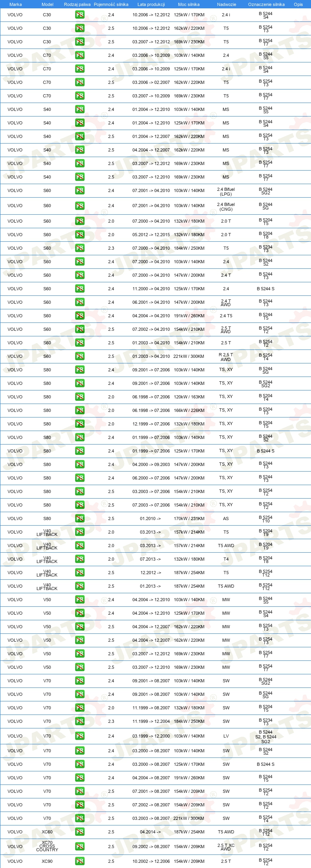This screenshot has height=868, width=311.
Task: Click the LV body cell in the V70 row
Action: [x=226, y=736]
